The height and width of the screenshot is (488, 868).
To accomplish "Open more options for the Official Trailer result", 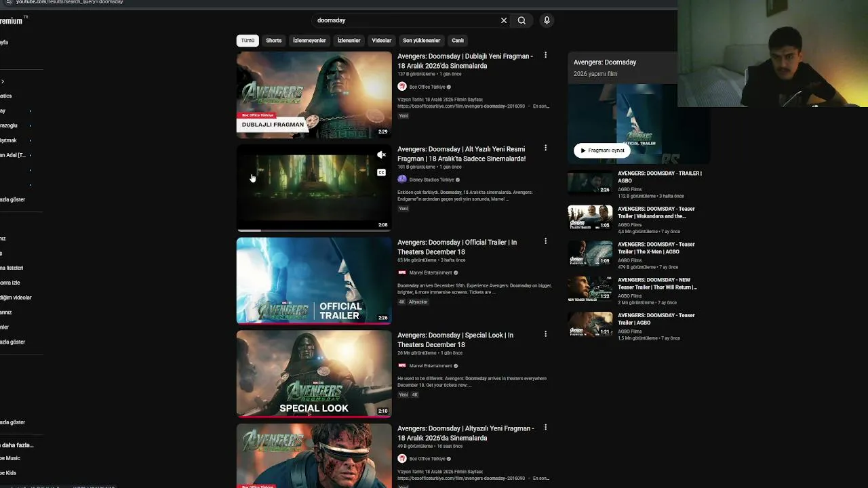I will (545, 241).
